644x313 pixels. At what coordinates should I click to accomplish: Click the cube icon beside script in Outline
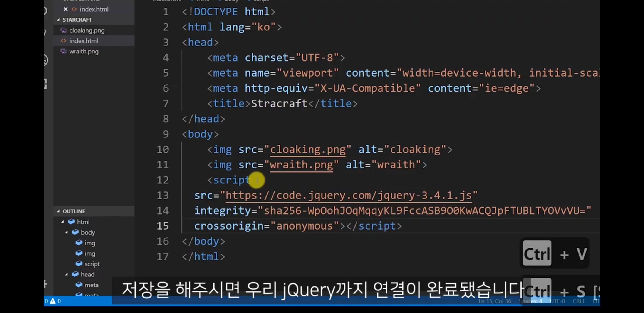(79, 263)
